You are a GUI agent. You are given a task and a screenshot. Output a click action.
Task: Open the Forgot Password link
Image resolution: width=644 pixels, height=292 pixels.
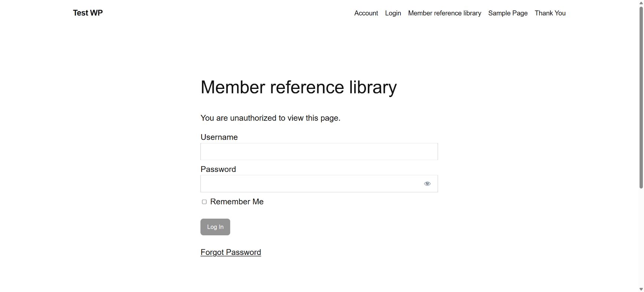click(231, 252)
